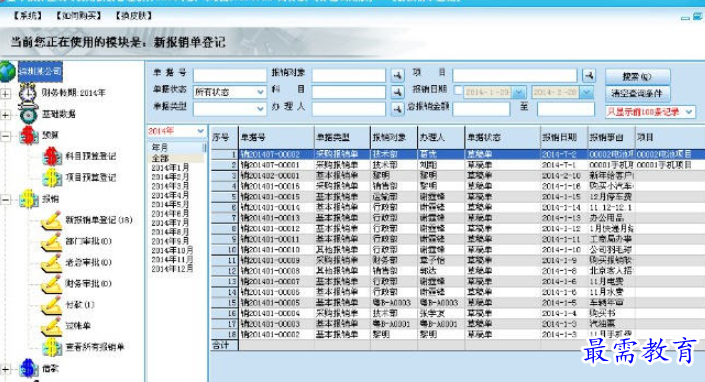
Task: Select row with 销201407-00001
Action: [x=458, y=165]
